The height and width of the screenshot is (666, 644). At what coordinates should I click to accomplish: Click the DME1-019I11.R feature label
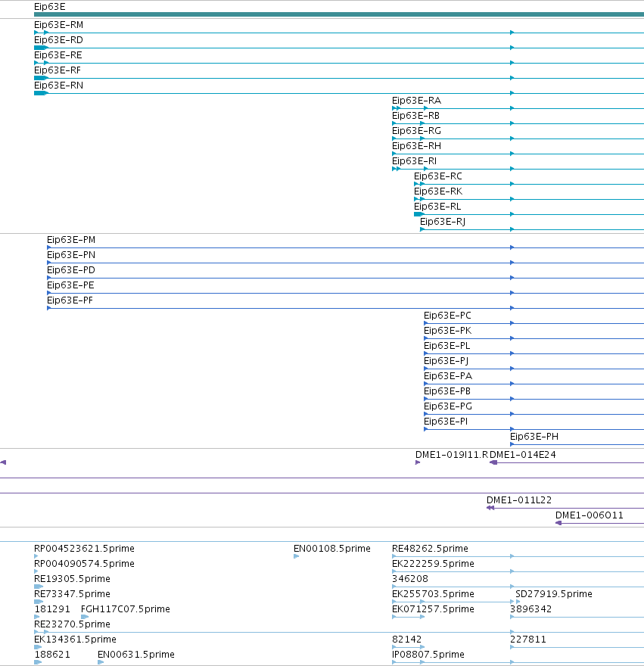pyautogui.click(x=452, y=455)
